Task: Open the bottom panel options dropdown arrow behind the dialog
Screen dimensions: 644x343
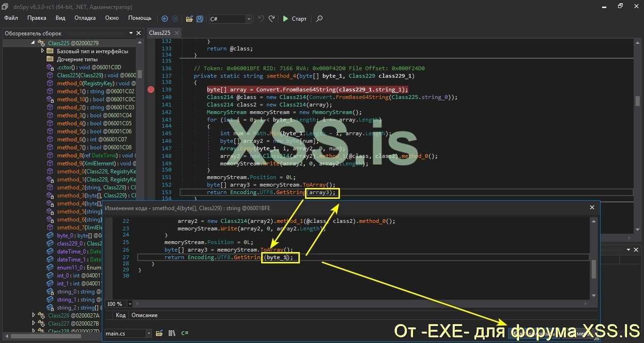Action: click(628, 251)
